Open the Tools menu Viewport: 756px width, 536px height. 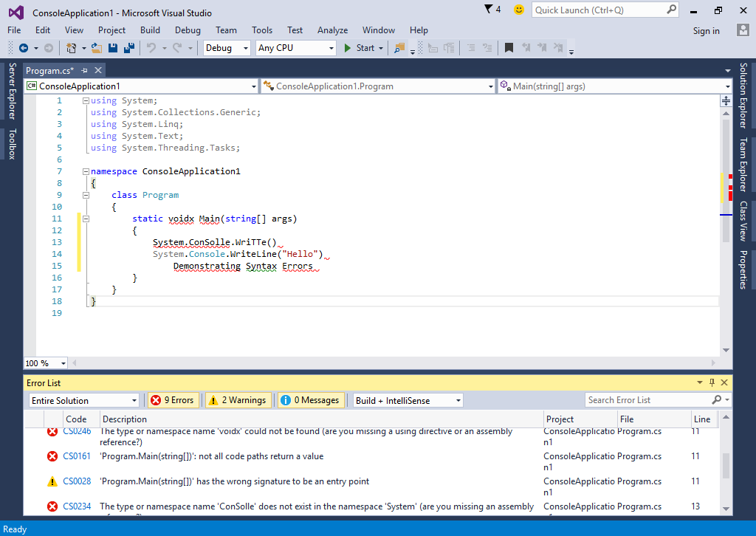pos(262,30)
